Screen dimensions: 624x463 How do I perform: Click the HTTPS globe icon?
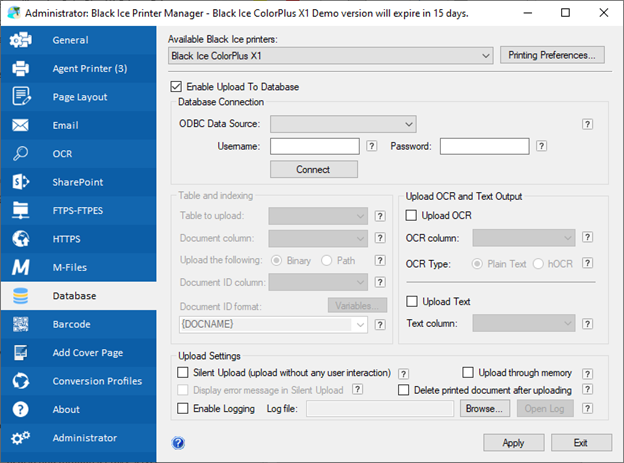(x=20, y=239)
